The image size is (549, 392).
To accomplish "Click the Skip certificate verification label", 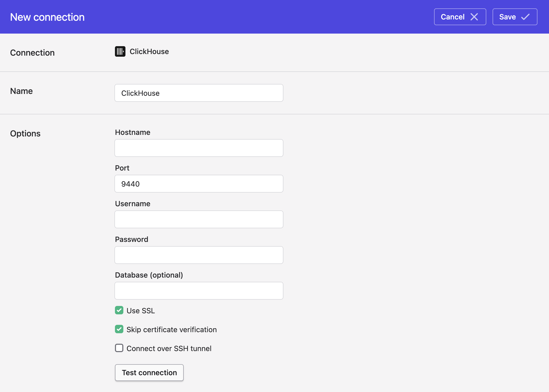I will tap(171, 330).
